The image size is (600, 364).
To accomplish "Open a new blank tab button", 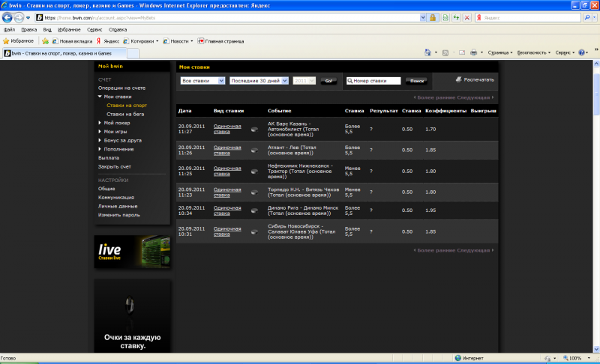I will (133, 53).
